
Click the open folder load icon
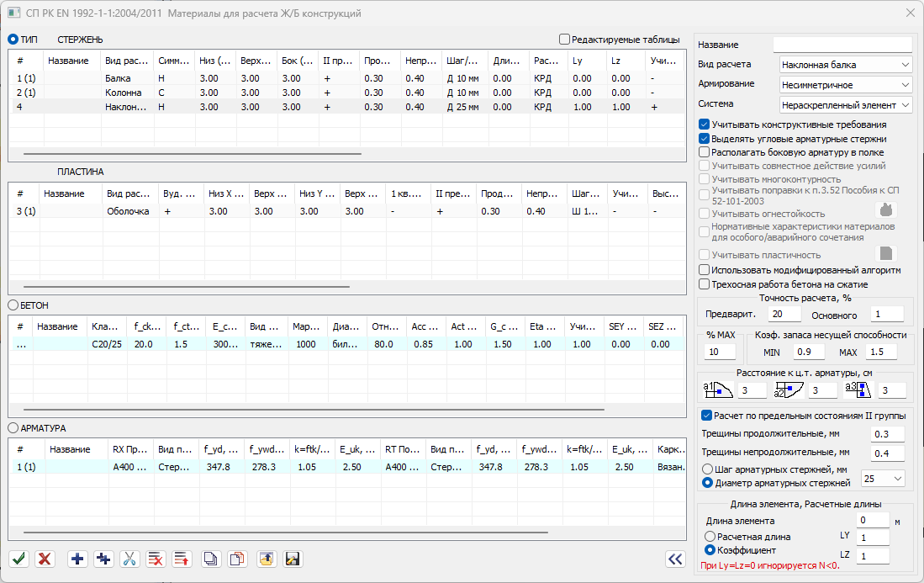pyautogui.click(x=267, y=559)
